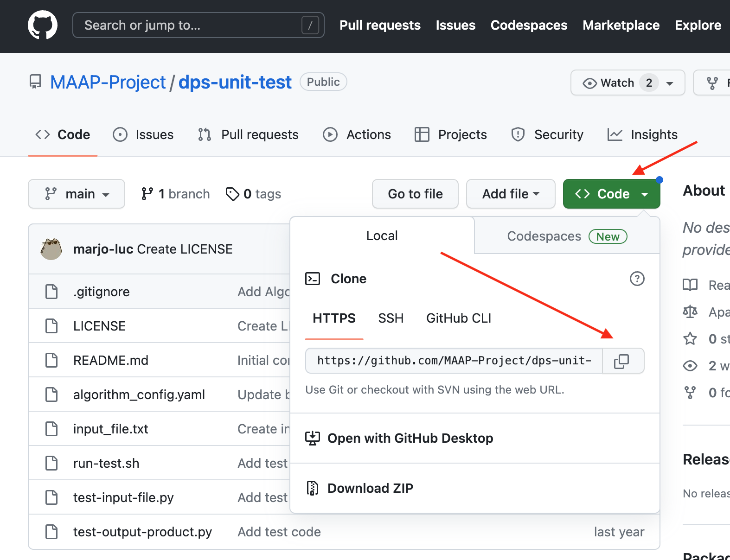Click the Readme book icon in About
This screenshot has width=730, height=560.
click(690, 285)
